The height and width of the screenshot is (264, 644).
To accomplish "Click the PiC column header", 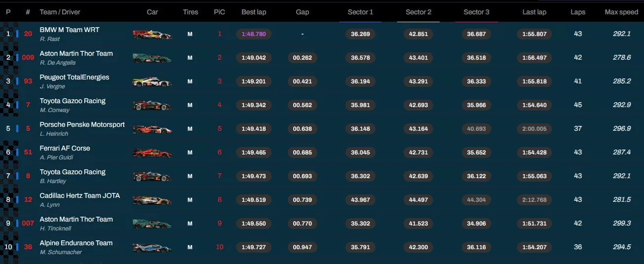I will click(220, 12).
